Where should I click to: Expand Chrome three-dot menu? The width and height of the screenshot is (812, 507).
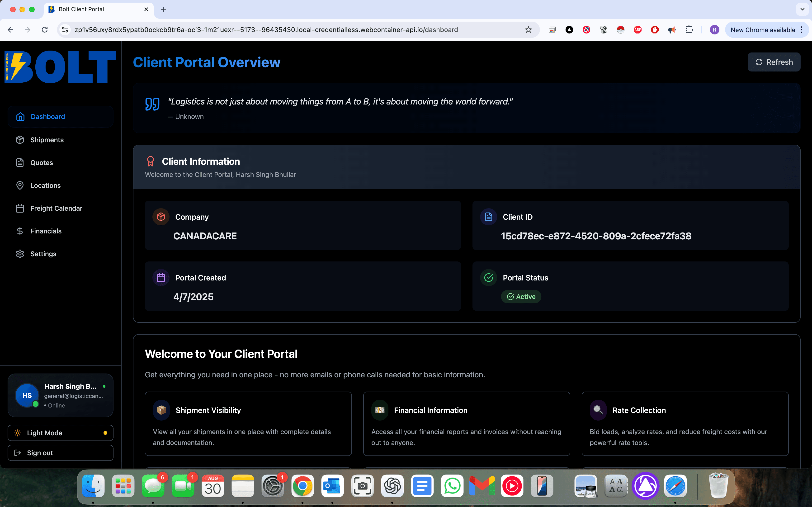coord(802,30)
